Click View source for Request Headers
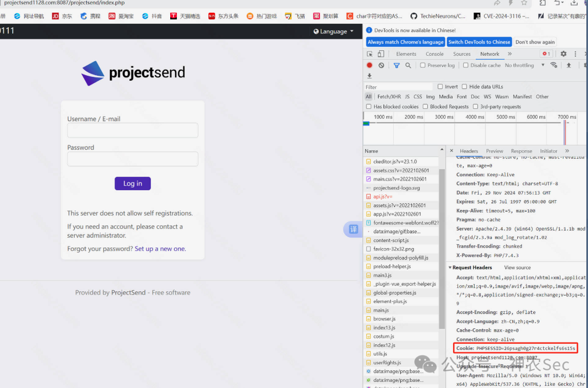This screenshot has width=588, height=388. pos(517,268)
